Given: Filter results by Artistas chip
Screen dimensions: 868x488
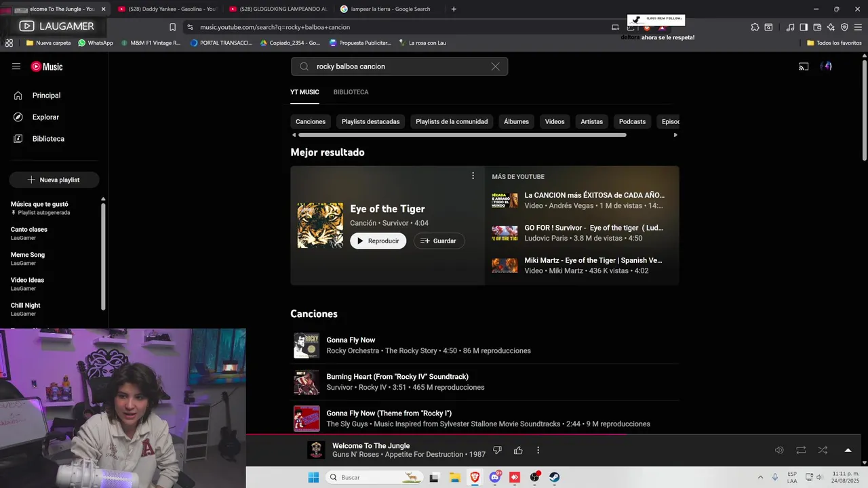Looking at the screenshot, I should (591, 121).
